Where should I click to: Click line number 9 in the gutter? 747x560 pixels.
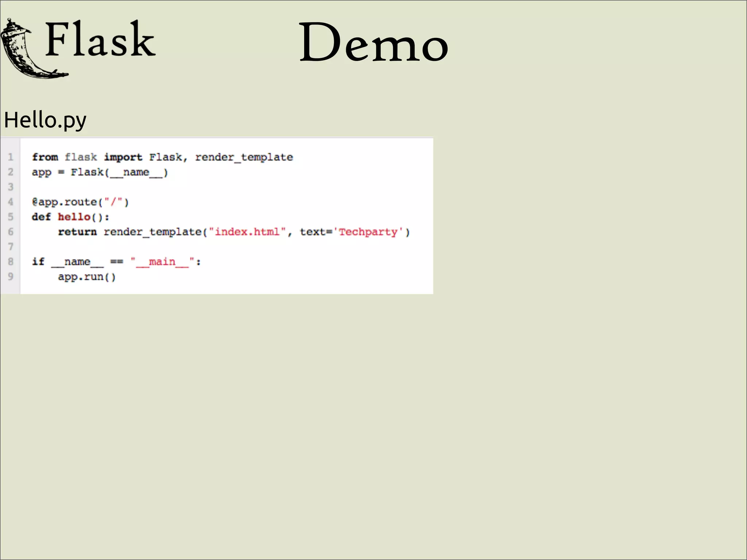tap(11, 276)
